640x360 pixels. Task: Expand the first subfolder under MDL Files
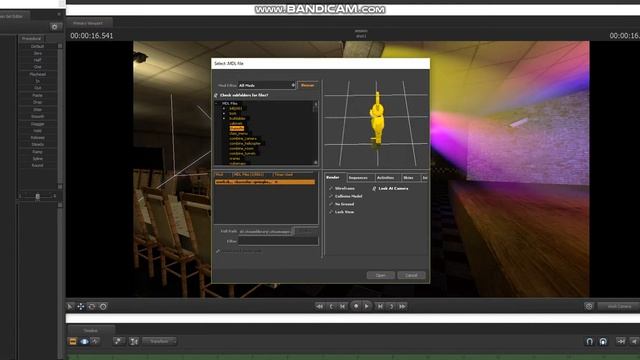pyautogui.click(x=224, y=109)
